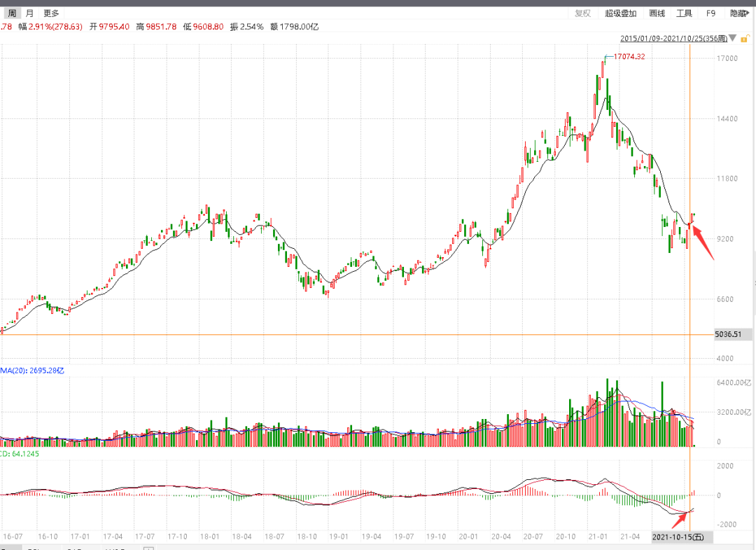
Task: Open the 工具 tools menu
Action: click(684, 13)
